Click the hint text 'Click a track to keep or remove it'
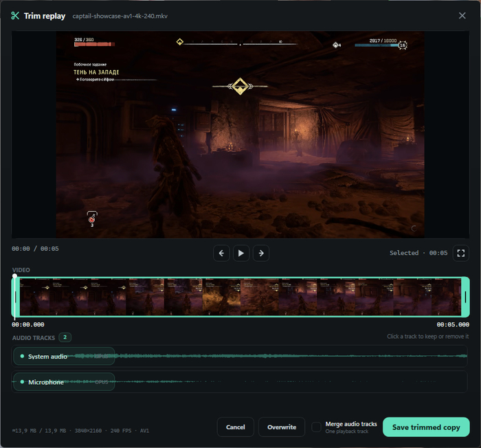 [427, 336]
